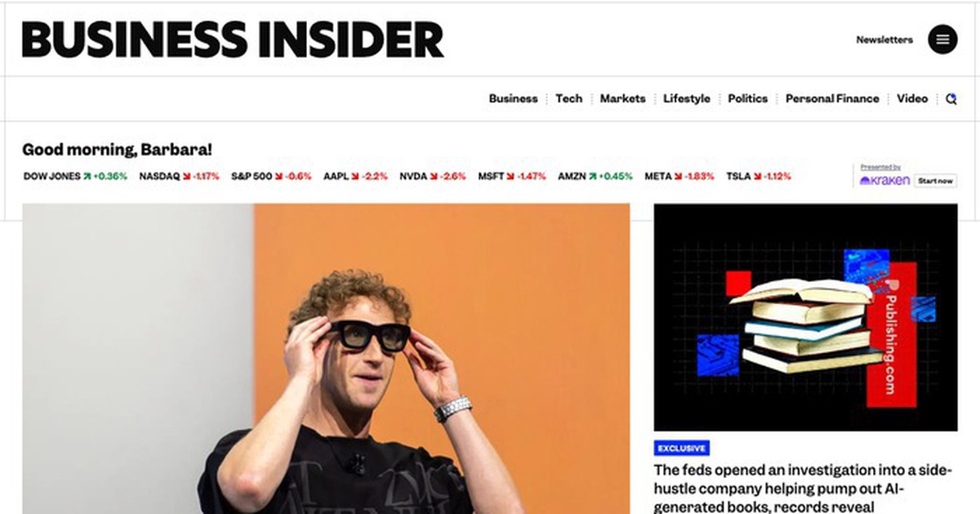Open the TSLA stock ticker
The image size is (980, 514).
click(x=759, y=176)
